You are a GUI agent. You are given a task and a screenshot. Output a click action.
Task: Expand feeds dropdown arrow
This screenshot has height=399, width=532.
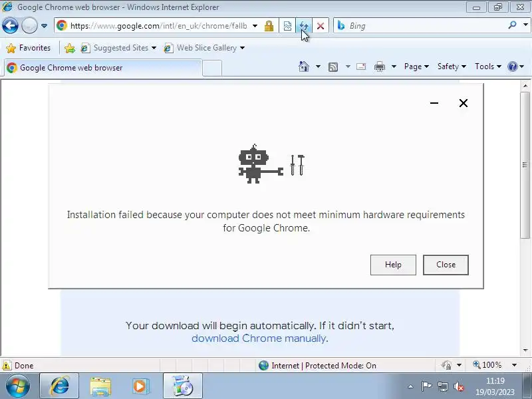pos(348,66)
